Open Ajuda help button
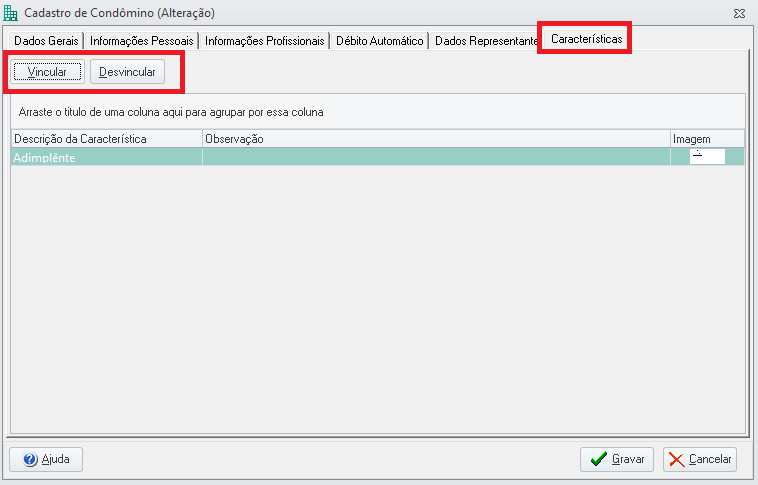Image resolution: width=758 pixels, height=485 pixels. [46, 459]
